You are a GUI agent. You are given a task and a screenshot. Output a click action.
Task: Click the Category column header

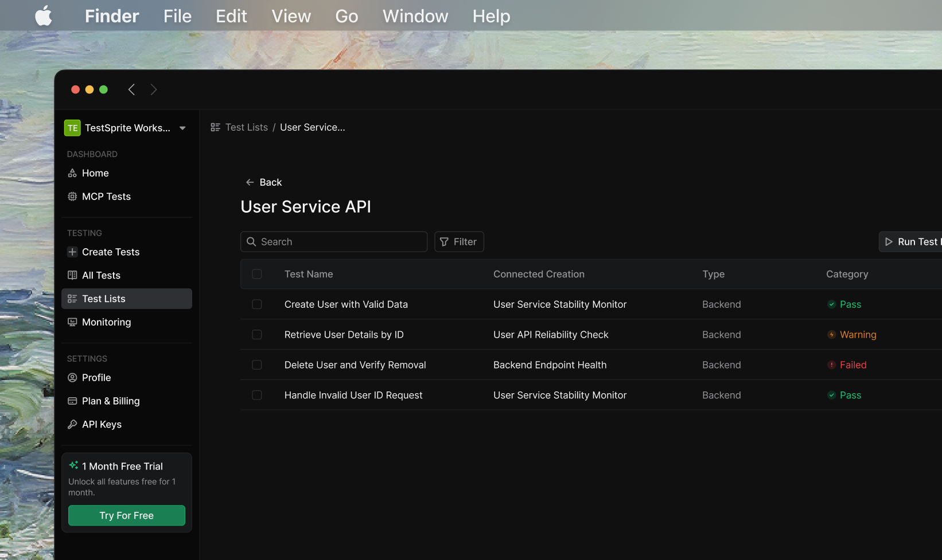(x=847, y=274)
